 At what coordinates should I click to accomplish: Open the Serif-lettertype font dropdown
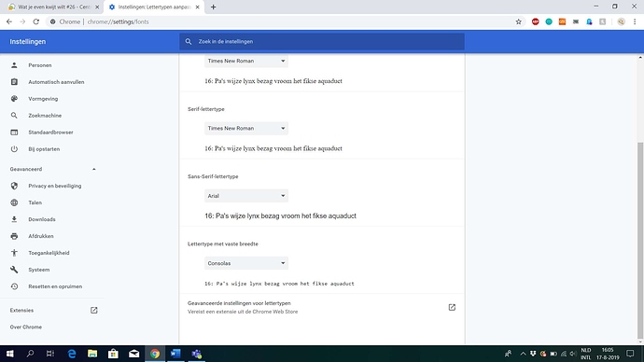pyautogui.click(x=246, y=129)
